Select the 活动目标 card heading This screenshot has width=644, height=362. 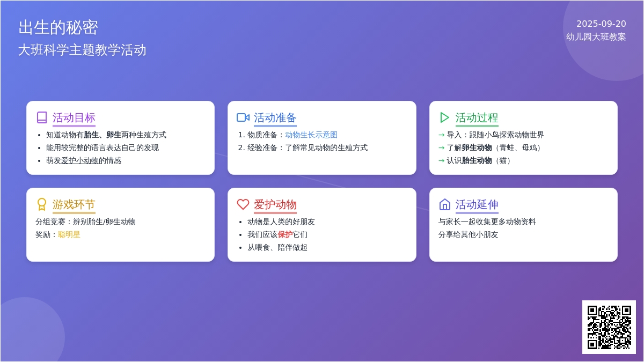[x=74, y=117]
